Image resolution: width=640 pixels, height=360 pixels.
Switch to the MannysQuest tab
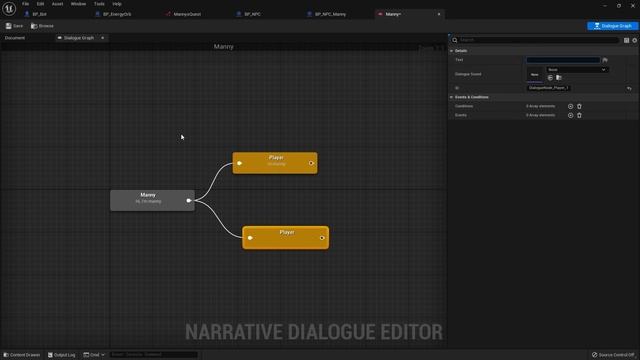(187, 14)
